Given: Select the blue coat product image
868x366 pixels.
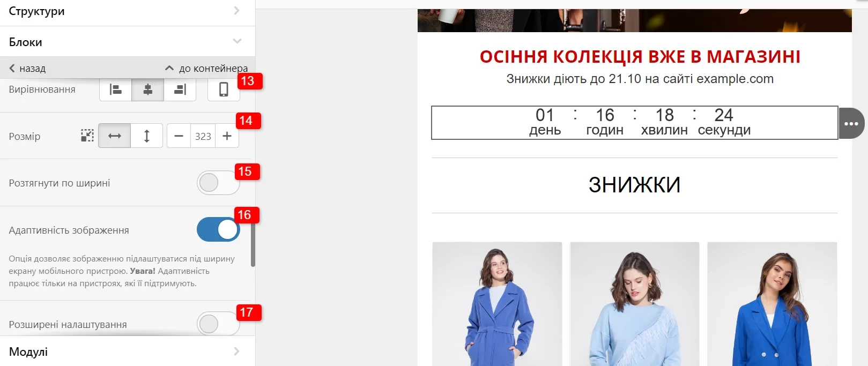Looking at the screenshot, I should (x=498, y=304).
